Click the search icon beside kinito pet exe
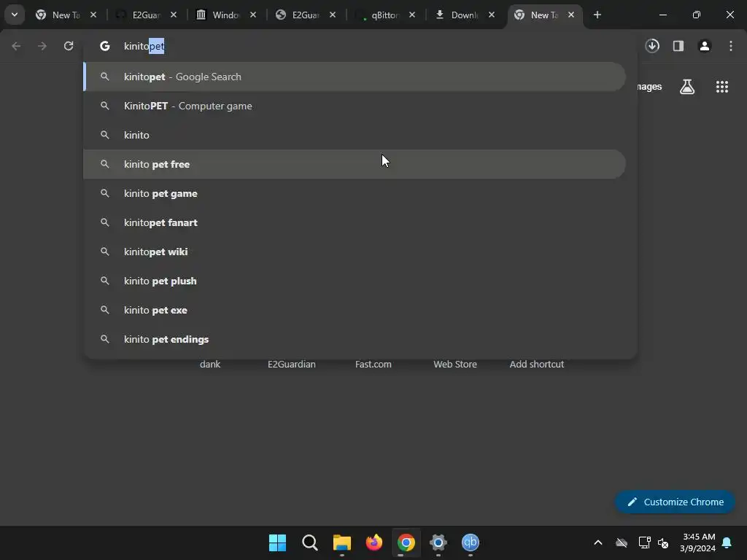747x560 pixels. click(x=105, y=310)
